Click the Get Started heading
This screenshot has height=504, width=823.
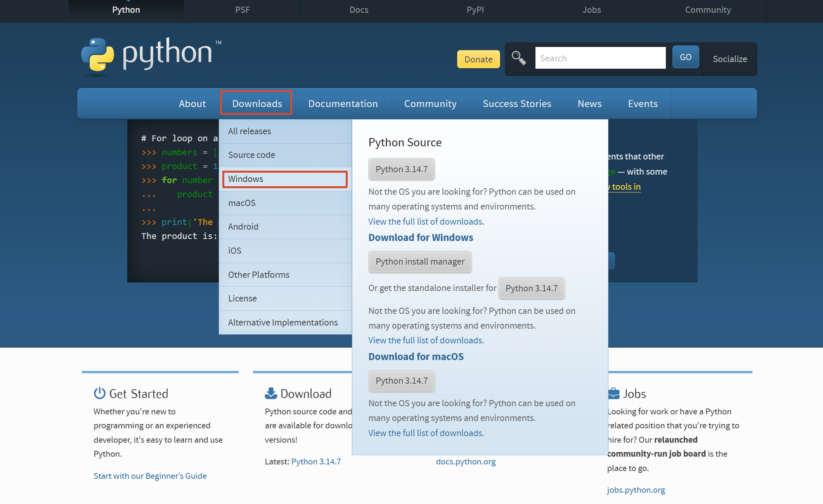pyautogui.click(x=139, y=394)
